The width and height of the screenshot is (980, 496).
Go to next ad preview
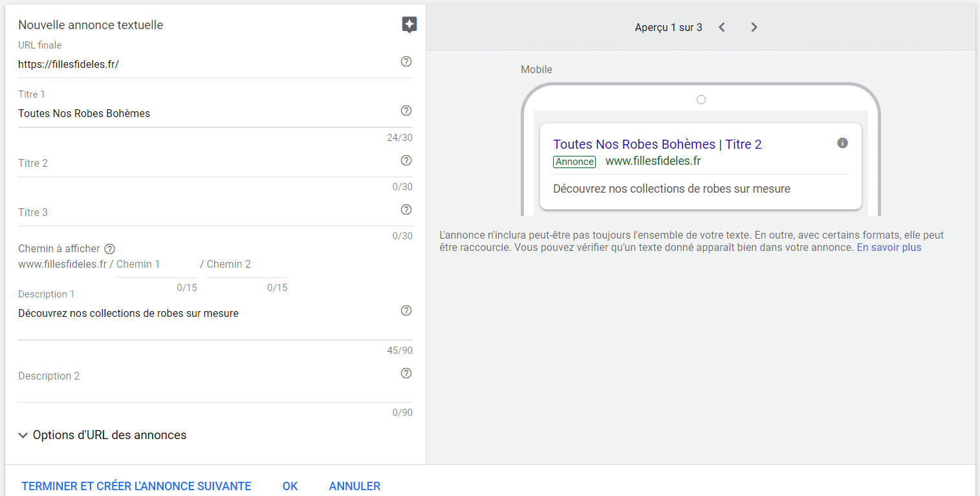(x=754, y=27)
